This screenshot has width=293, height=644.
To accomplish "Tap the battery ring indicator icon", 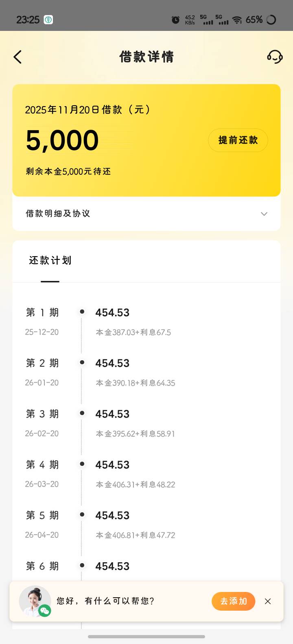I will tap(271, 20).
